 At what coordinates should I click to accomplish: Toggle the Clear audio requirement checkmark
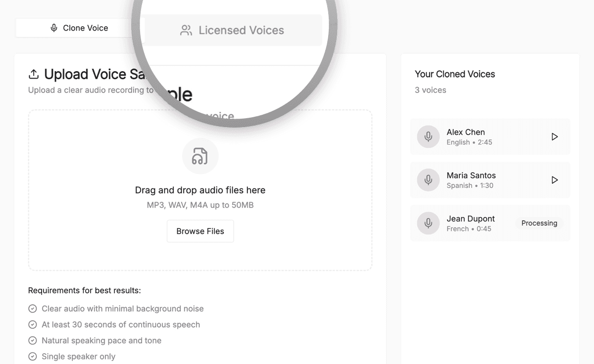32,308
